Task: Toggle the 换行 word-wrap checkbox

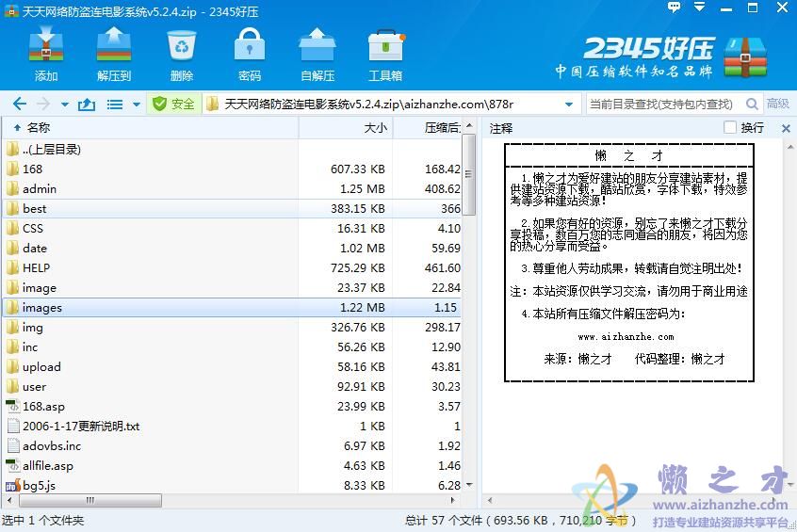Action: (x=730, y=127)
